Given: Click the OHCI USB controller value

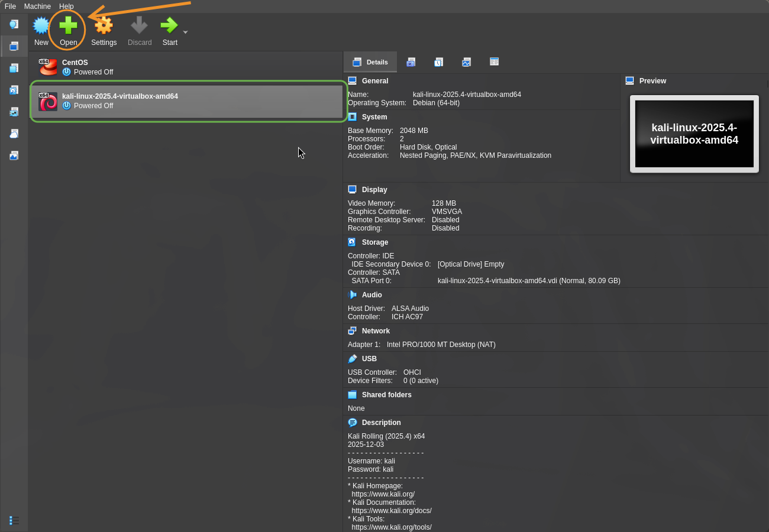Looking at the screenshot, I should (412, 372).
